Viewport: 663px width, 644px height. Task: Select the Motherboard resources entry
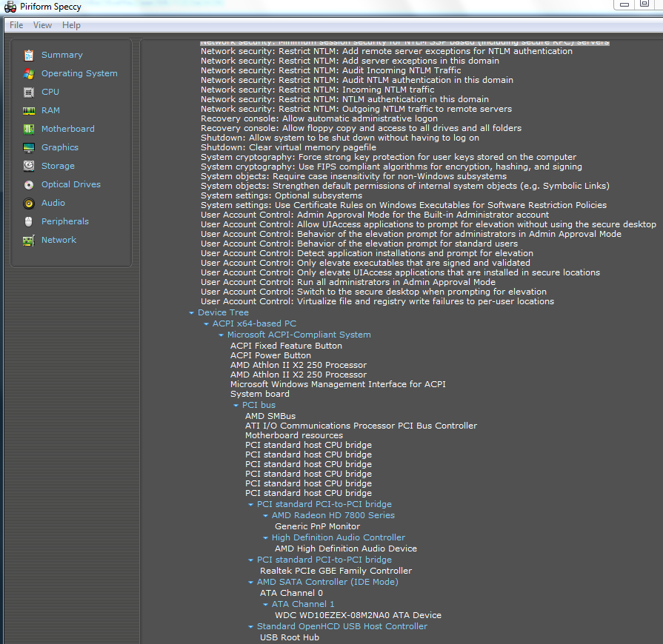click(294, 435)
